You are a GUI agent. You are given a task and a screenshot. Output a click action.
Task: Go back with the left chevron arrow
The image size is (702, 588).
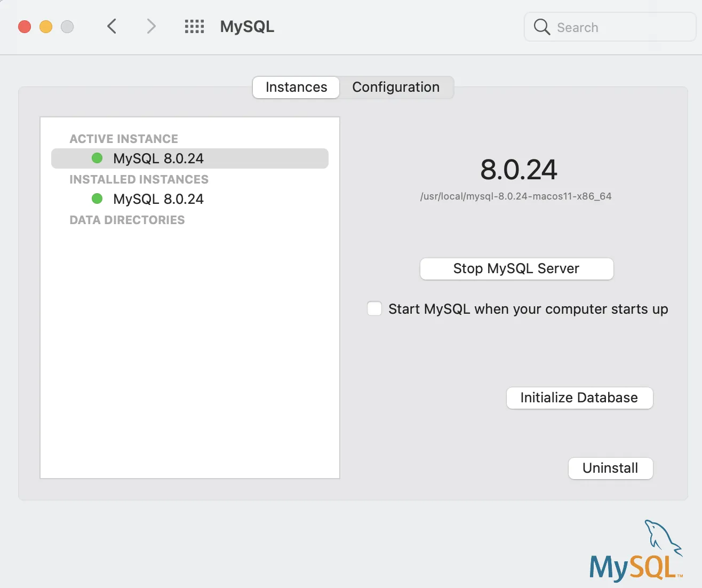click(x=111, y=26)
